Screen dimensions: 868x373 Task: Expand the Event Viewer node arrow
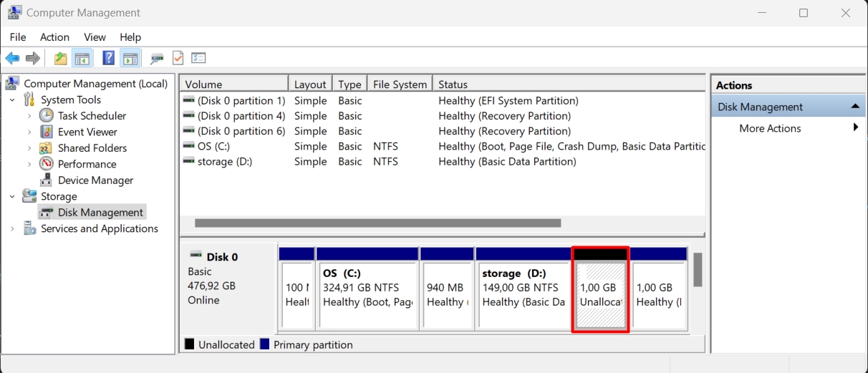click(x=29, y=132)
